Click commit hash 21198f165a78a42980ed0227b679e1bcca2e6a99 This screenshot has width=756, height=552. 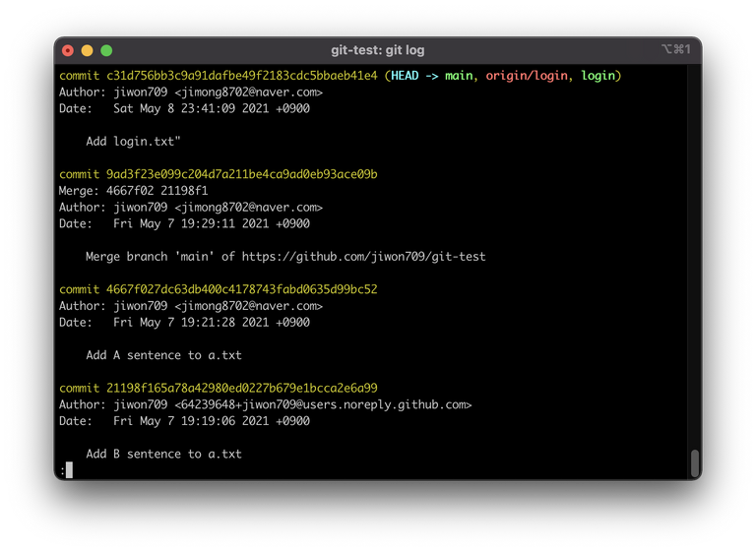(242, 388)
